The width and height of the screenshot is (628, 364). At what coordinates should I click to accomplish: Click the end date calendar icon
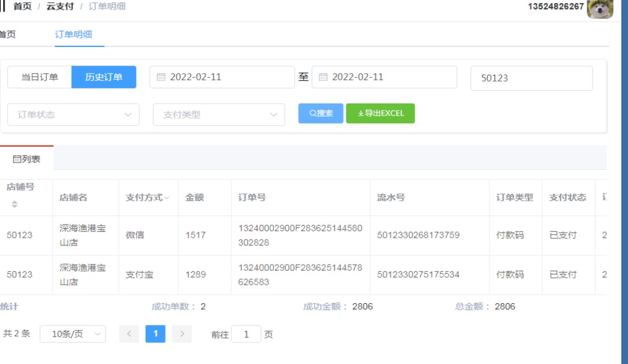[323, 77]
